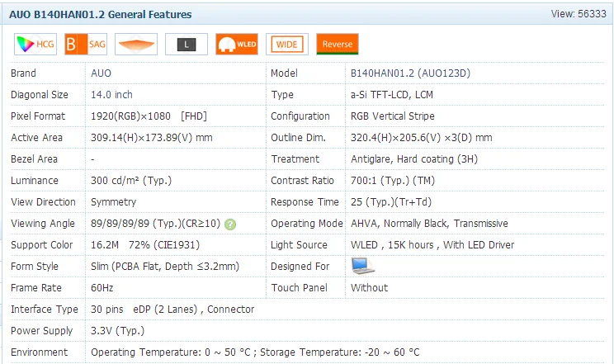
Task: Click the Luminance label
Action: pyautogui.click(x=35, y=181)
